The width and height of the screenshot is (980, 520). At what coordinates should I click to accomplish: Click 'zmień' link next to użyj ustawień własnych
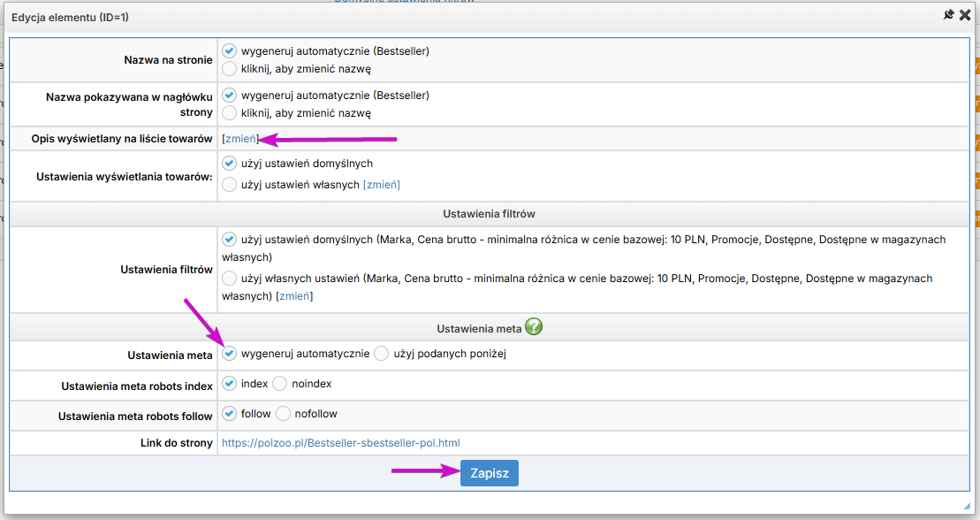(x=382, y=185)
